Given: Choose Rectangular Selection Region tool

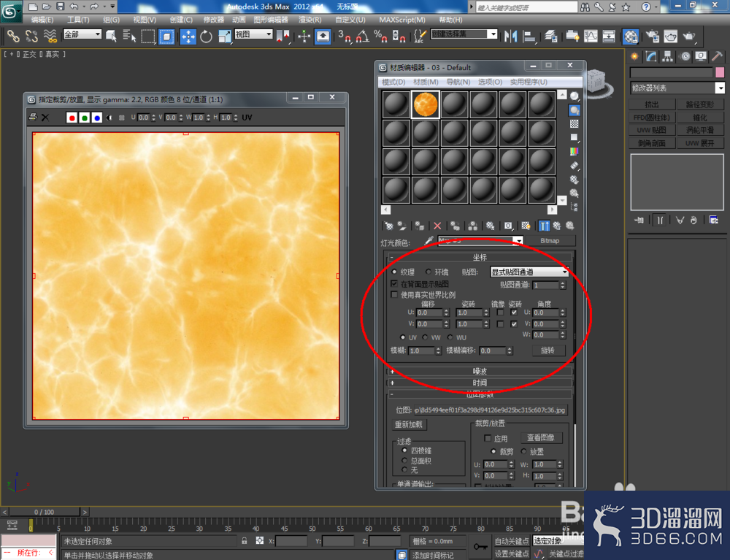Looking at the screenshot, I should (x=147, y=37).
